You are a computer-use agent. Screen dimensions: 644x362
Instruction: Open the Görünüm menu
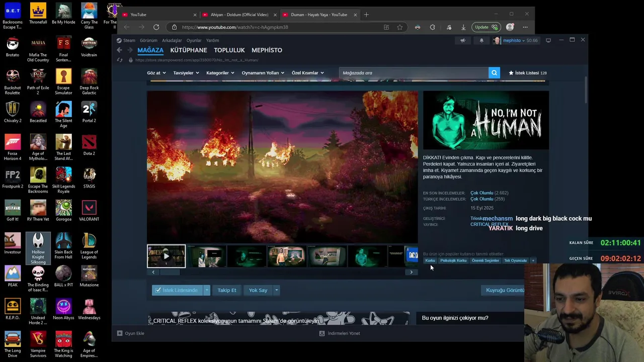click(148, 40)
